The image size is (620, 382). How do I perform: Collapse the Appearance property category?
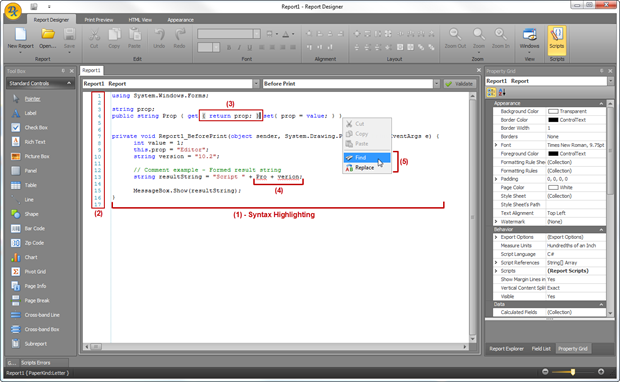[x=601, y=103]
